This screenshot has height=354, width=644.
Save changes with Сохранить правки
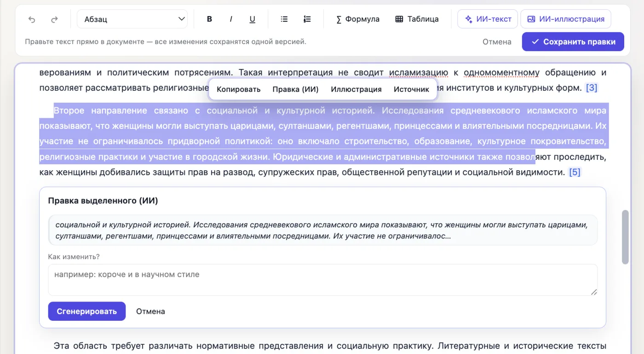click(x=573, y=41)
